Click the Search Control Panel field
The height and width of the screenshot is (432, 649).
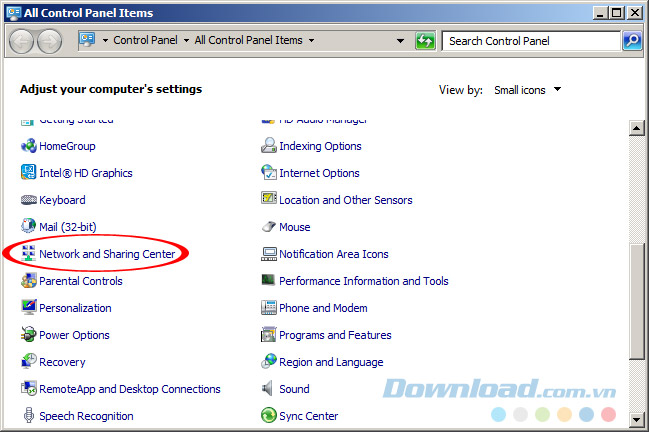pyautogui.click(x=531, y=41)
